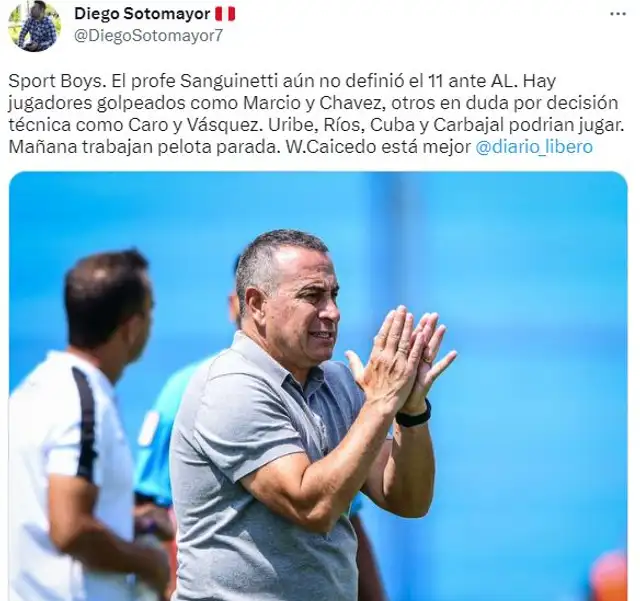
Task: Select the black wristwatch on coach's wrist
Action: click(x=413, y=416)
